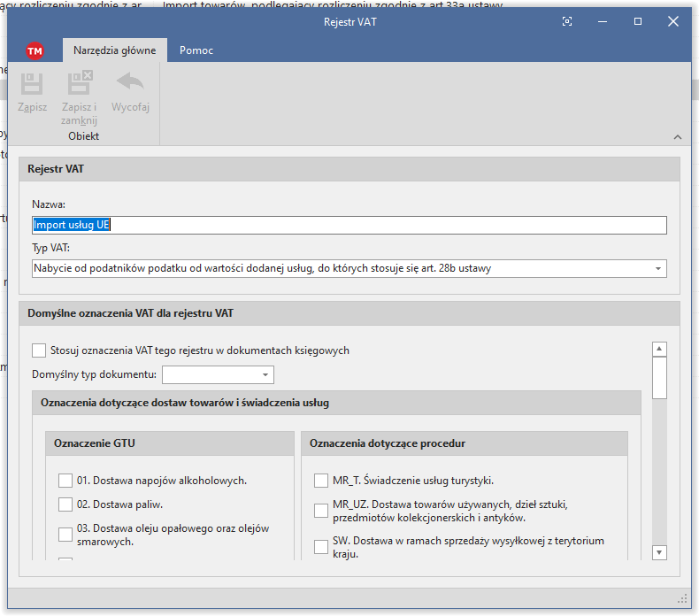Select the Narzędzia główne tab
Image resolution: width=699 pixels, height=616 pixels.
(114, 50)
